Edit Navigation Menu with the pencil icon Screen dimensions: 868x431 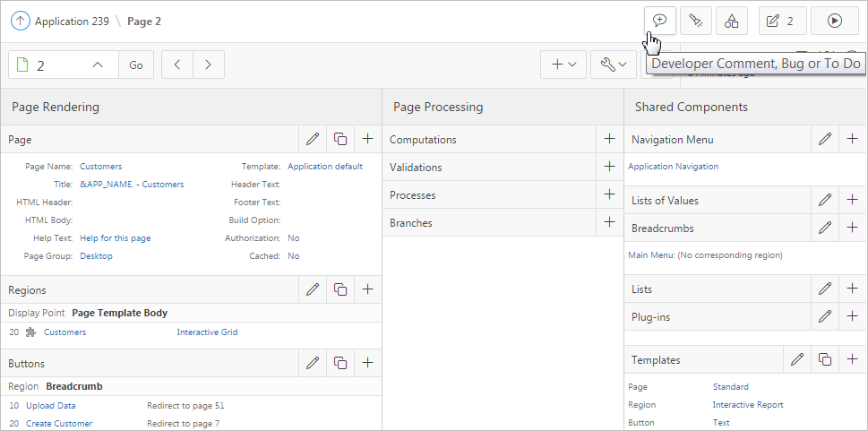point(825,139)
